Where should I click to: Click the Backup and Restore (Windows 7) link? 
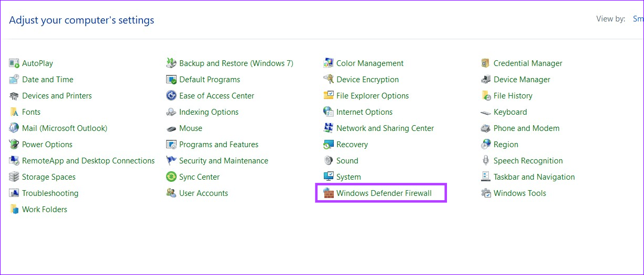[236, 63]
